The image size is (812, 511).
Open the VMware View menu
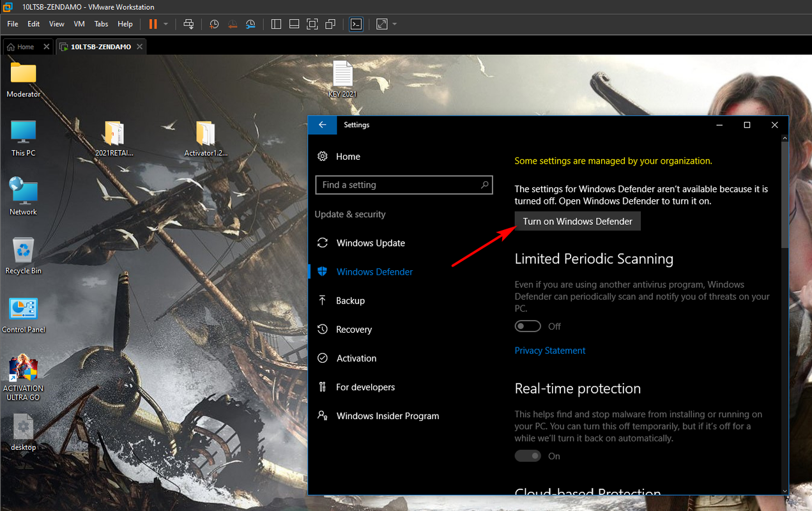57,24
